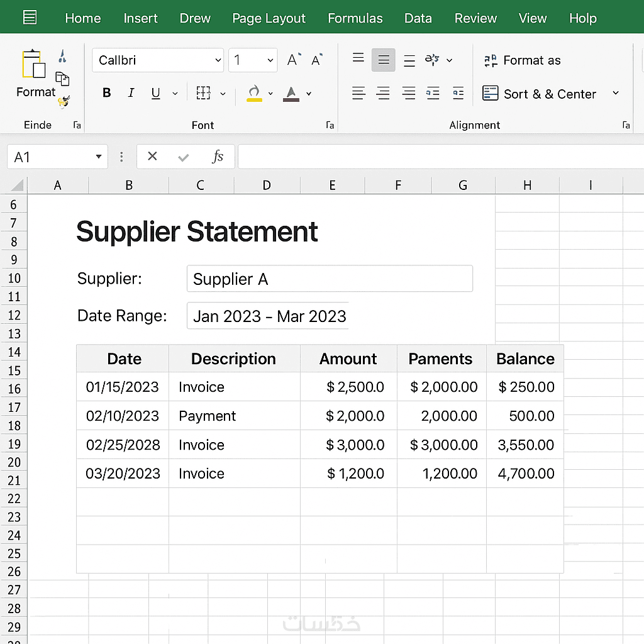Open Borders dropdown arrow
This screenshot has width=644, height=644.
pos(223,94)
